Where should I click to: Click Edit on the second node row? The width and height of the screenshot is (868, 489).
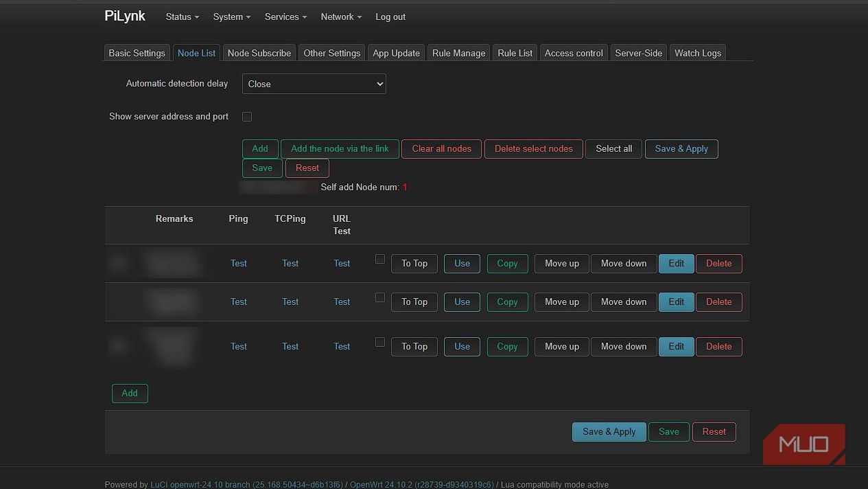pyautogui.click(x=676, y=302)
